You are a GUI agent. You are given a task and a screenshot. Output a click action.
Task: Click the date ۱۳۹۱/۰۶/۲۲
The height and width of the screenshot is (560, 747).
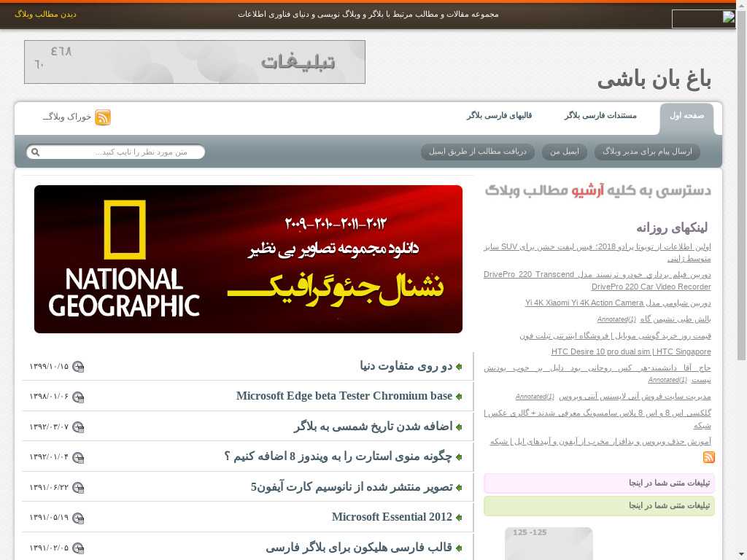click(x=49, y=488)
